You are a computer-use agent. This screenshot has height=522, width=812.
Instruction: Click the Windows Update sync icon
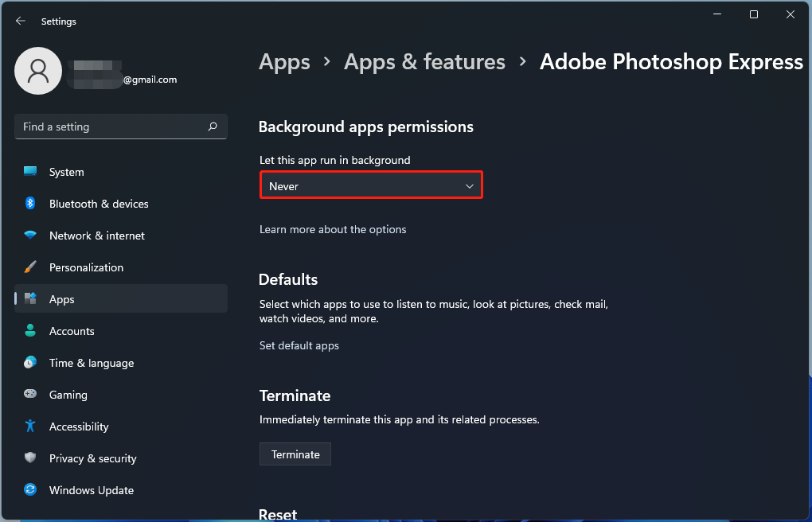(30, 490)
